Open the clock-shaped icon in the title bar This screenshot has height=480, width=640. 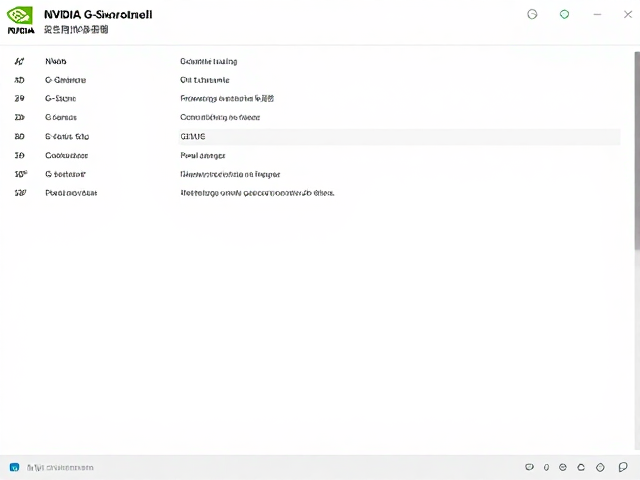[x=532, y=14]
